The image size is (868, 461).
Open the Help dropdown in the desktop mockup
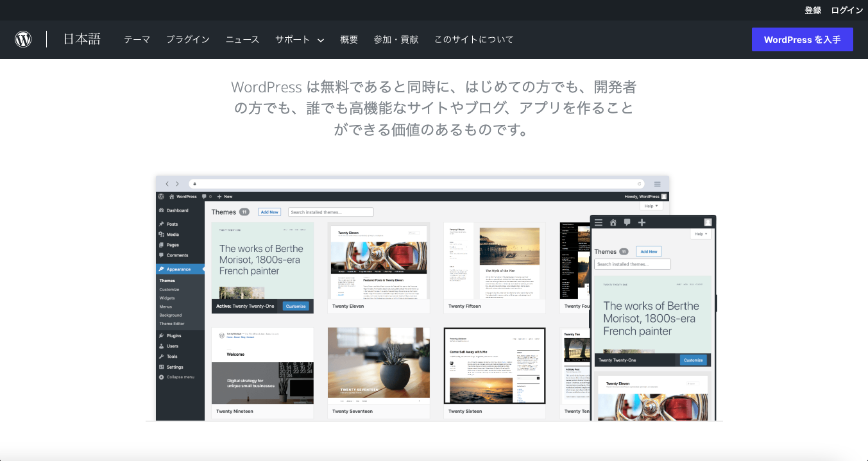pos(651,206)
